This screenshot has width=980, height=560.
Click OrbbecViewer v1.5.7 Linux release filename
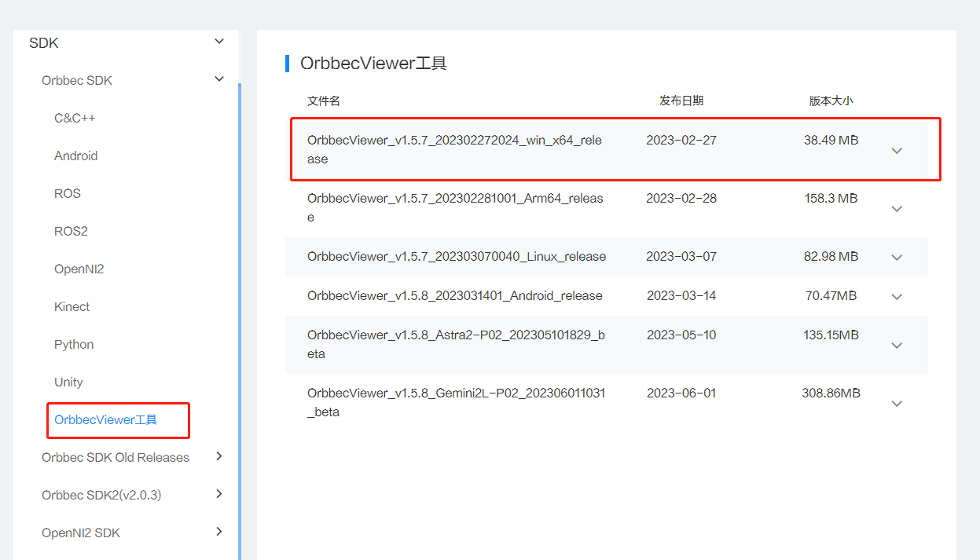457,256
